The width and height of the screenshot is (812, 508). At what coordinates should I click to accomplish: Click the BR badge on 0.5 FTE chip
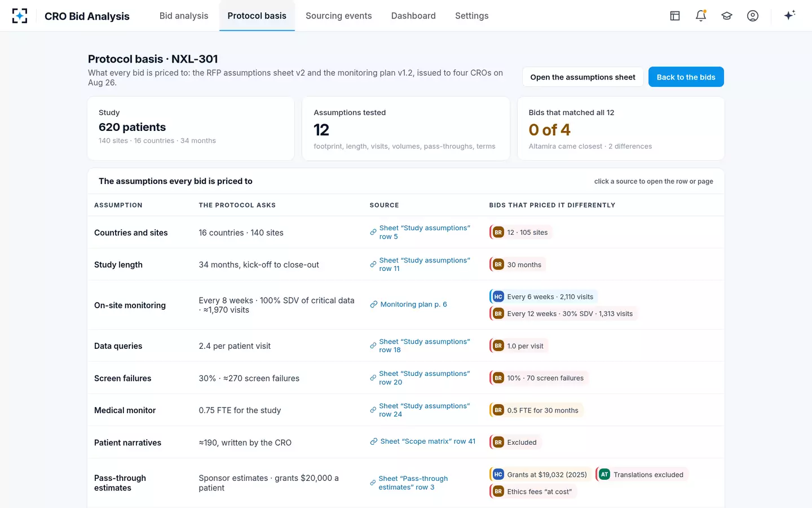(x=498, y=410)
